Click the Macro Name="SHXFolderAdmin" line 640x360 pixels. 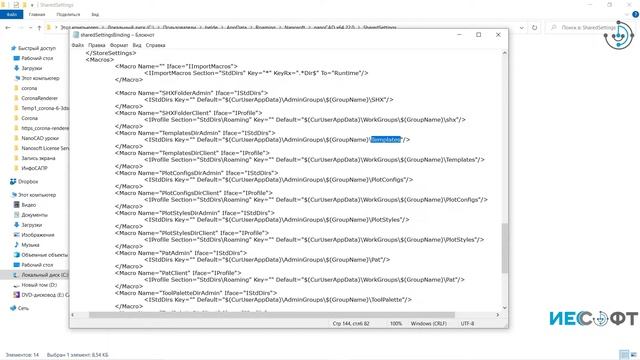(191, 93)
